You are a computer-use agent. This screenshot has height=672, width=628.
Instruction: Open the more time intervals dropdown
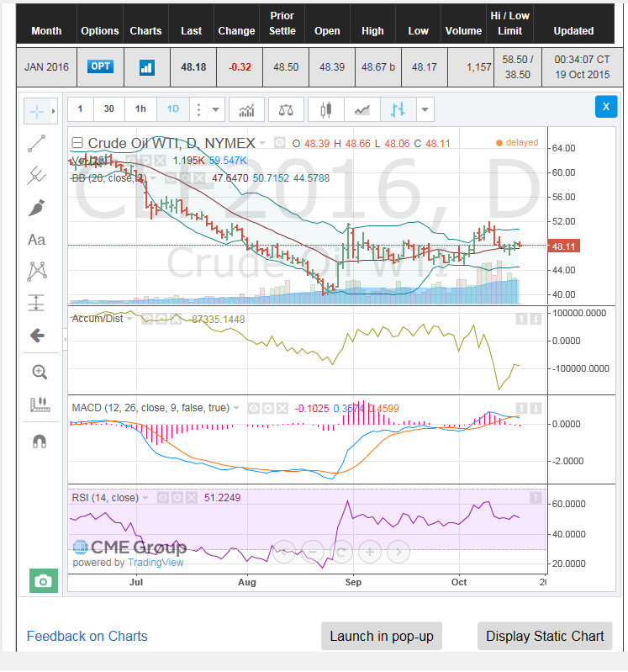[x=216, y=109]
